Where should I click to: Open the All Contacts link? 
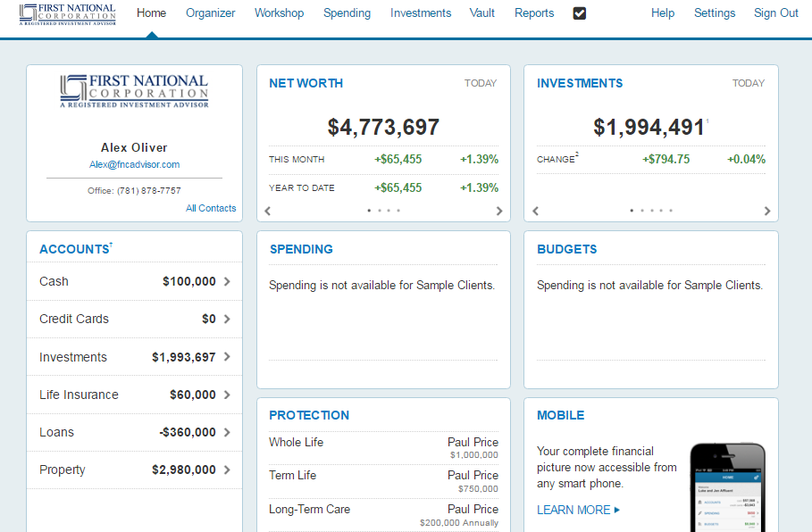click(211, 208)
